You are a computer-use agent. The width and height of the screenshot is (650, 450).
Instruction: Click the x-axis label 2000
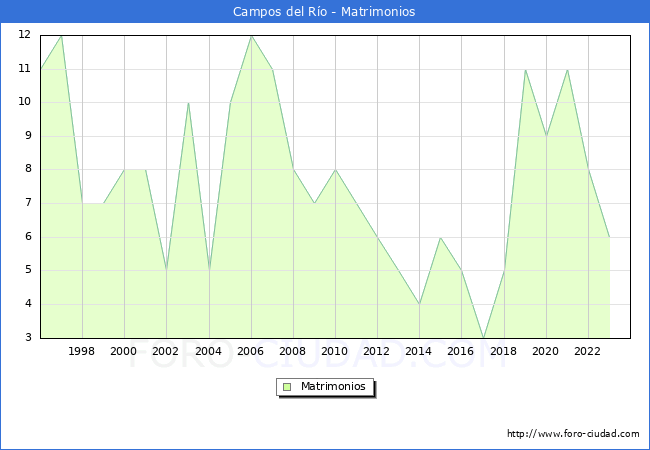click(124, 351)
